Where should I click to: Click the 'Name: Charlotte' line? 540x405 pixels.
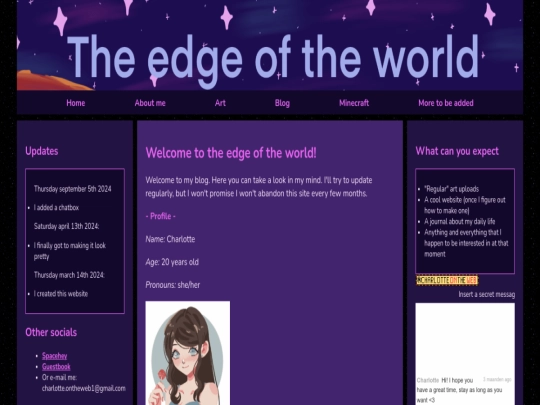tap(170, 239)
